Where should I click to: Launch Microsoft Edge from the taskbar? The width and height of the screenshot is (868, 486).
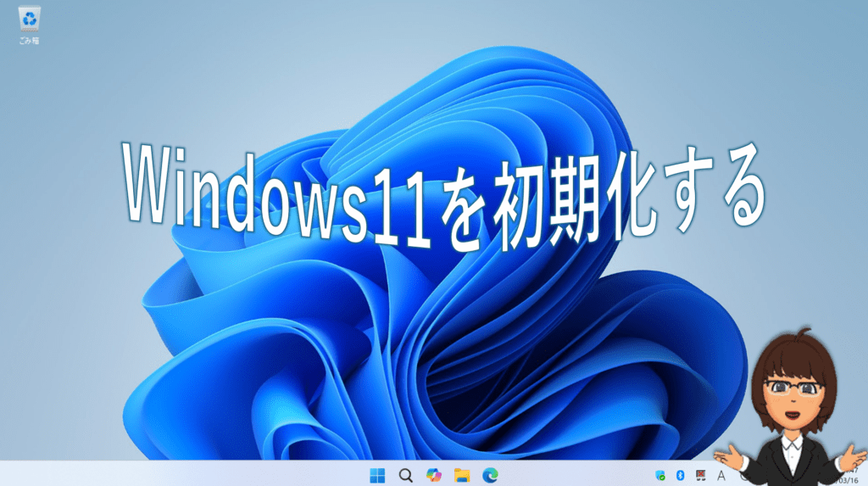(x=490, y=475)
